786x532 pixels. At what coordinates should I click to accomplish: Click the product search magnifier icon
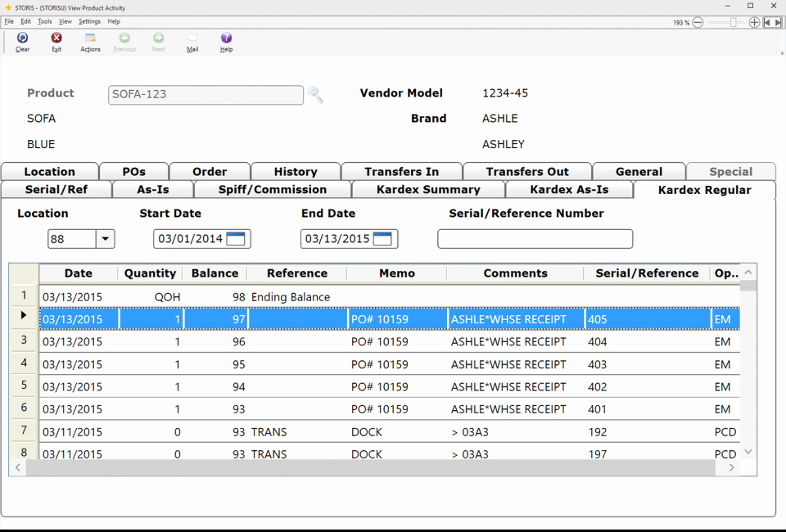point(315,94)
